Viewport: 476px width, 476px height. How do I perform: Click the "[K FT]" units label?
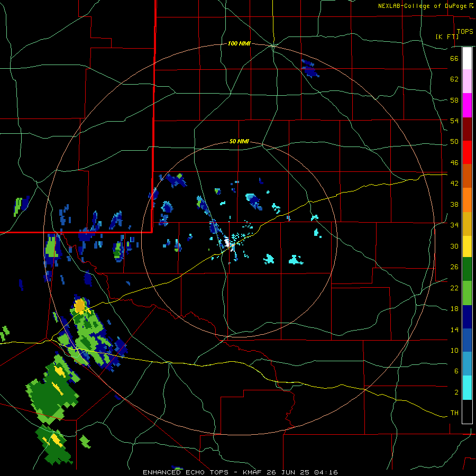click(447, 36)
